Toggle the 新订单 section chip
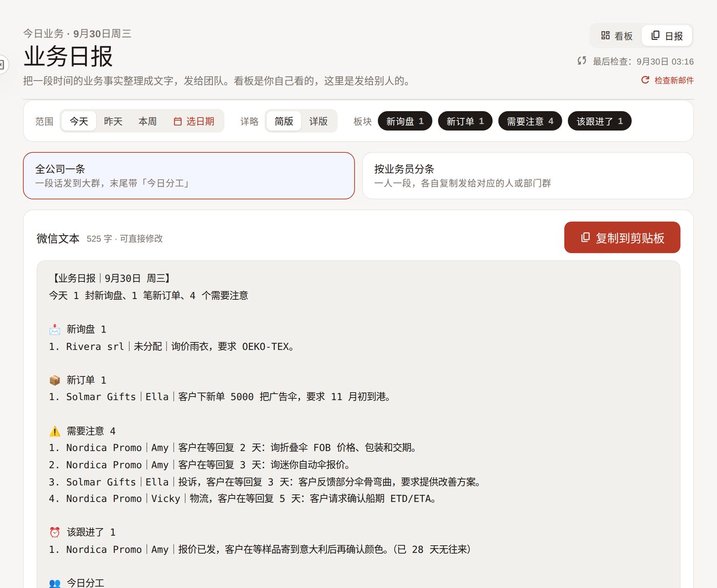717x588 pixels. pyautogui.click(x=465, y=121)
